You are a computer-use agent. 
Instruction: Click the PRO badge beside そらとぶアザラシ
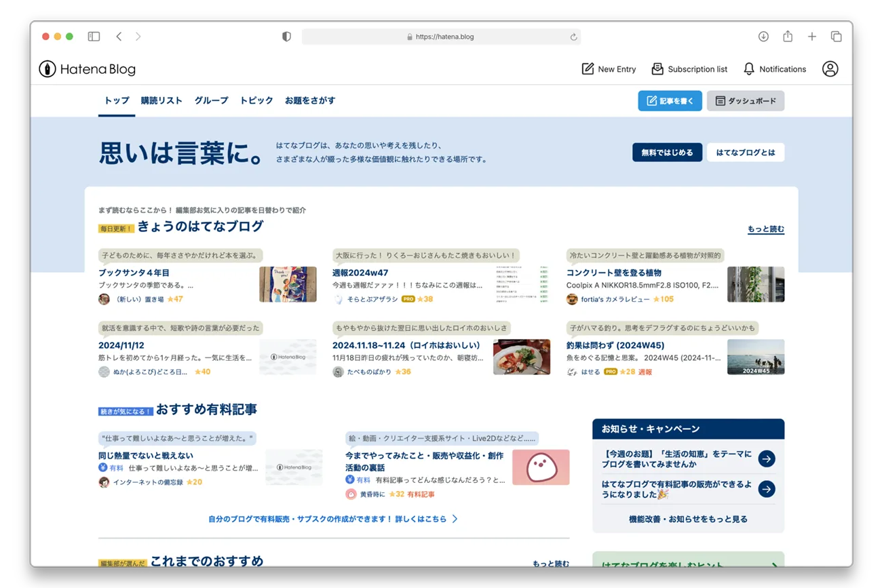(407, 298)
